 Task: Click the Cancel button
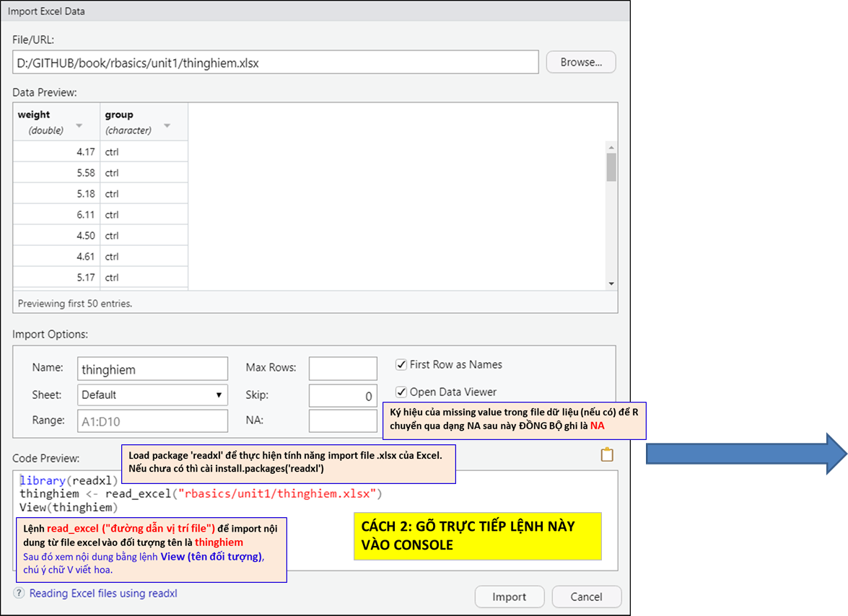pyautogui.click(x=586, y=597)
